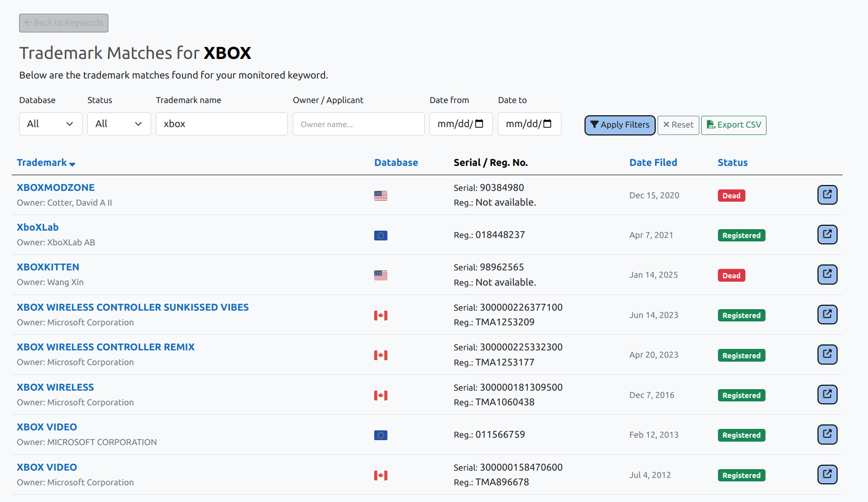
Task: Focus the Owner name input field
Action: (x=358, y=124)
